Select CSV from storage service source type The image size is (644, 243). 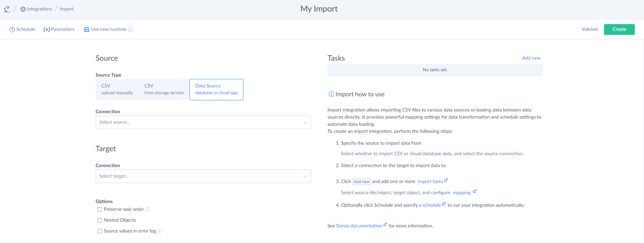pos(164,89)
